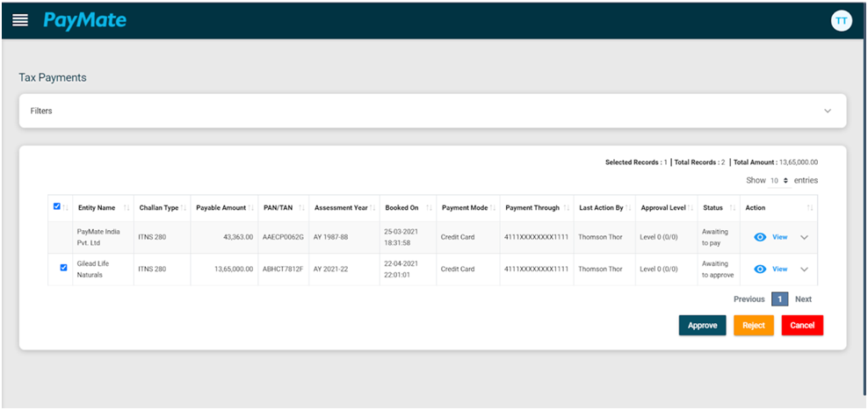Image resolution: width=868 pixels, height=410 pixels.
Task: Click PayMate India Pvt. Ltd entity name
Action: (98, 237)
